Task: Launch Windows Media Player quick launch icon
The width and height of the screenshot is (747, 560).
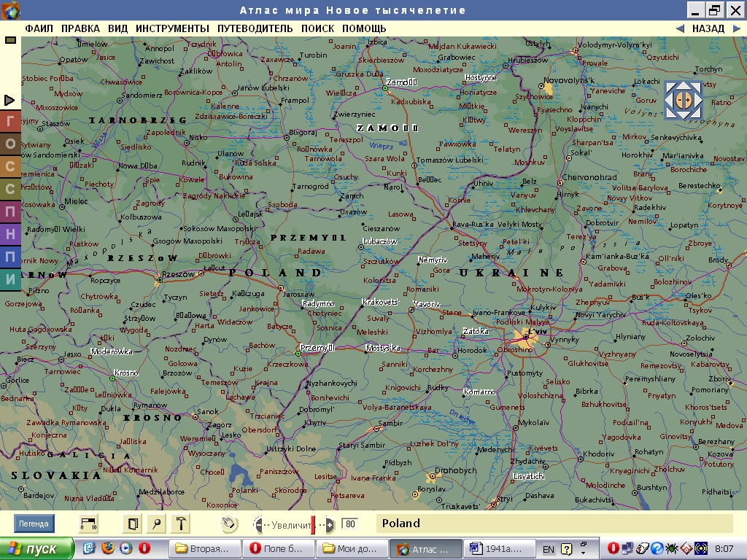Action: click(125, 548)
